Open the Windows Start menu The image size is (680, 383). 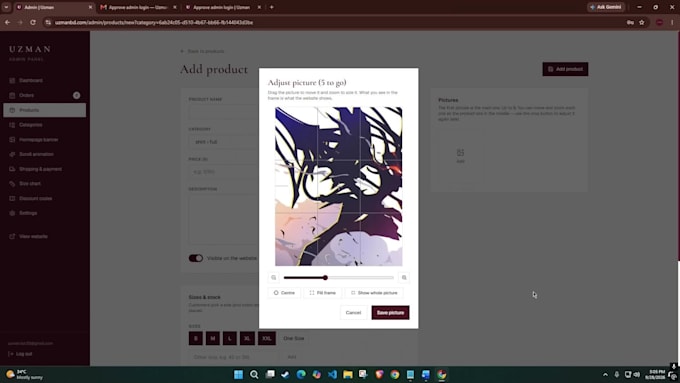coord(239,374)
